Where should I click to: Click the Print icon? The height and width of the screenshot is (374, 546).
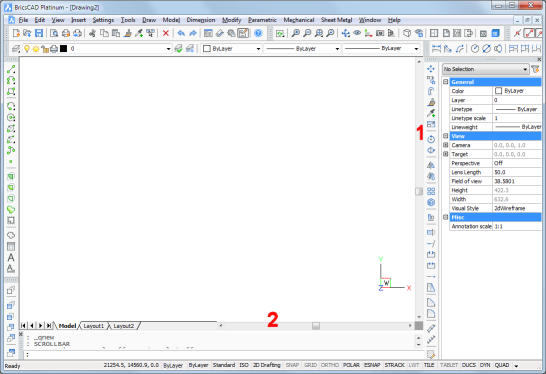click(x=66, y=33)
